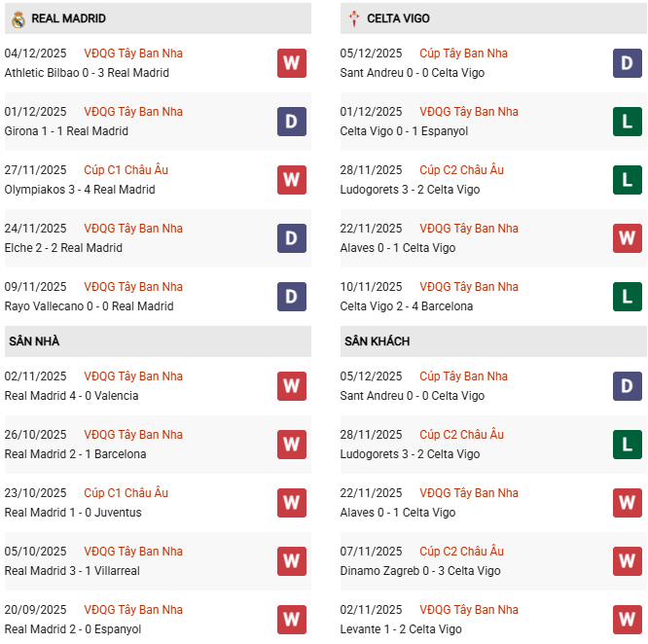This screenshot has height=644, width=648.
Task: Click the Celta Vigo club crest
Action: coord(354,18)
